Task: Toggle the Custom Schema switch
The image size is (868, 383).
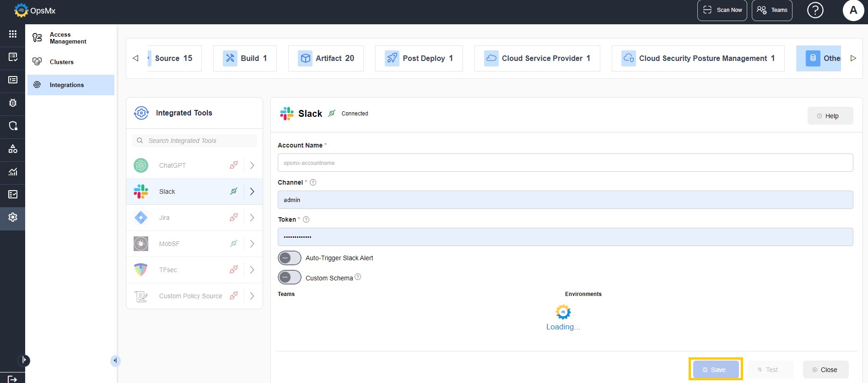Action: click(x=289, y=277)
